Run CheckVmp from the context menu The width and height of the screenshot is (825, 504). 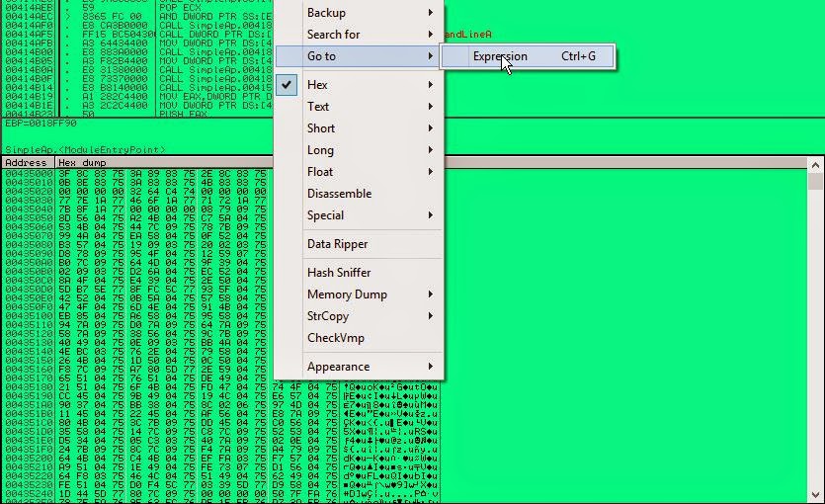point(359,338)
